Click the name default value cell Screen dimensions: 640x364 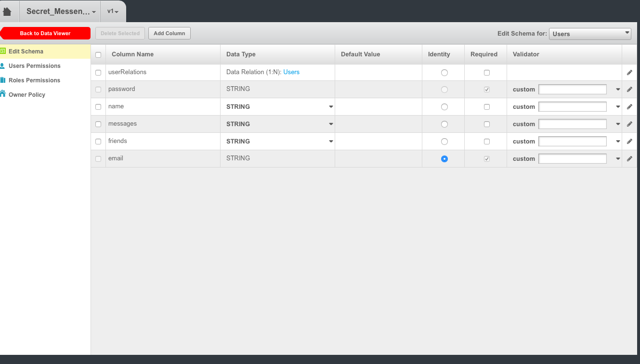click(x=379, y=107)
